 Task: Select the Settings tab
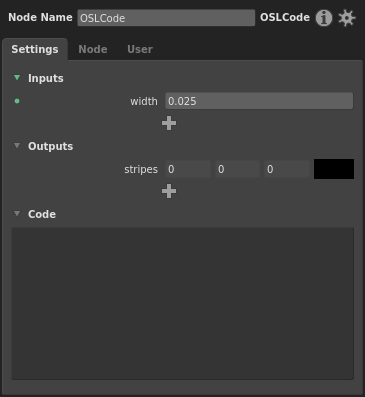(35, 49)
